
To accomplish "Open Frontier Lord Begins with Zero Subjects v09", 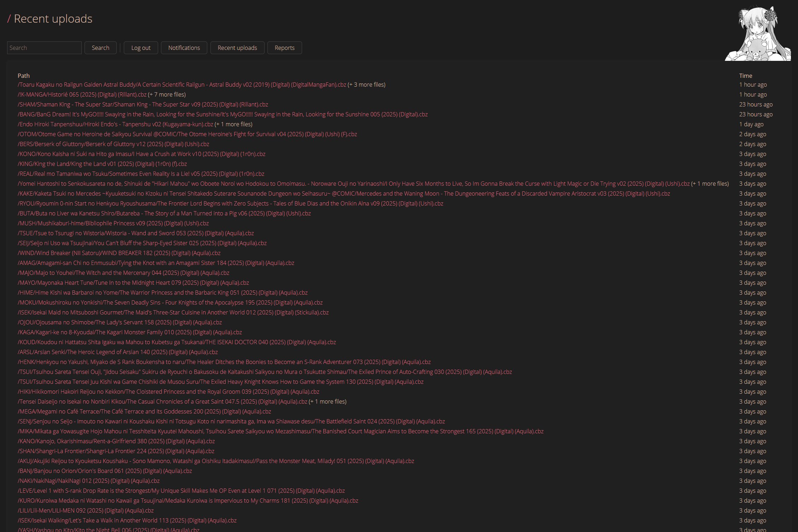I will (x=231, y=203).
